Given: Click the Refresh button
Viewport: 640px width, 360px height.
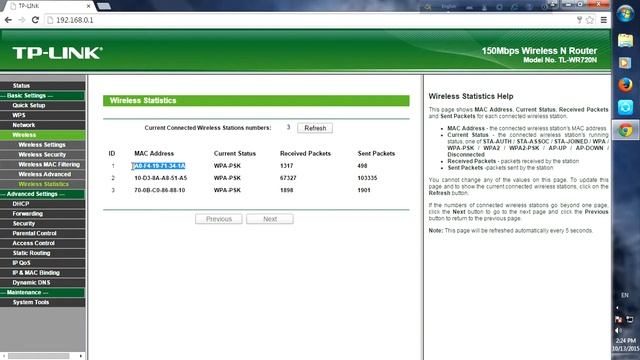Looking at the screenshot, I should 315,128.
